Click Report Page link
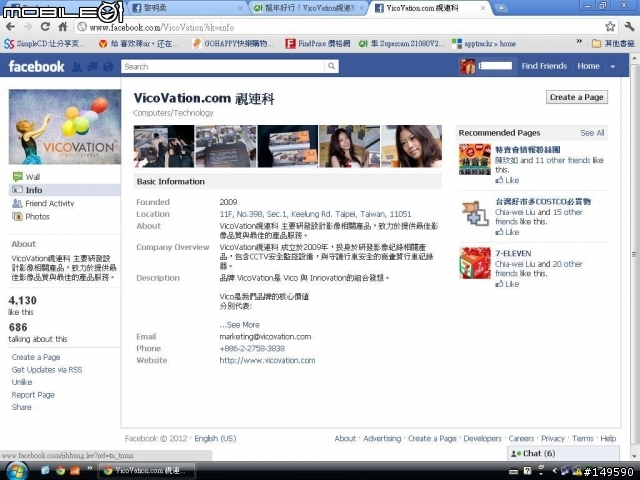The width and height of the screenshot is (640, 480). [33, 395]
